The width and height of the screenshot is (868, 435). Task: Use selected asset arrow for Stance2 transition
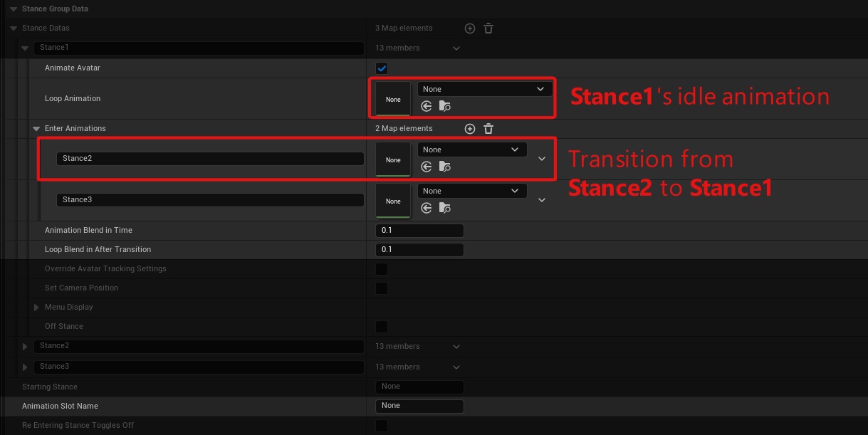coord(427,167)
